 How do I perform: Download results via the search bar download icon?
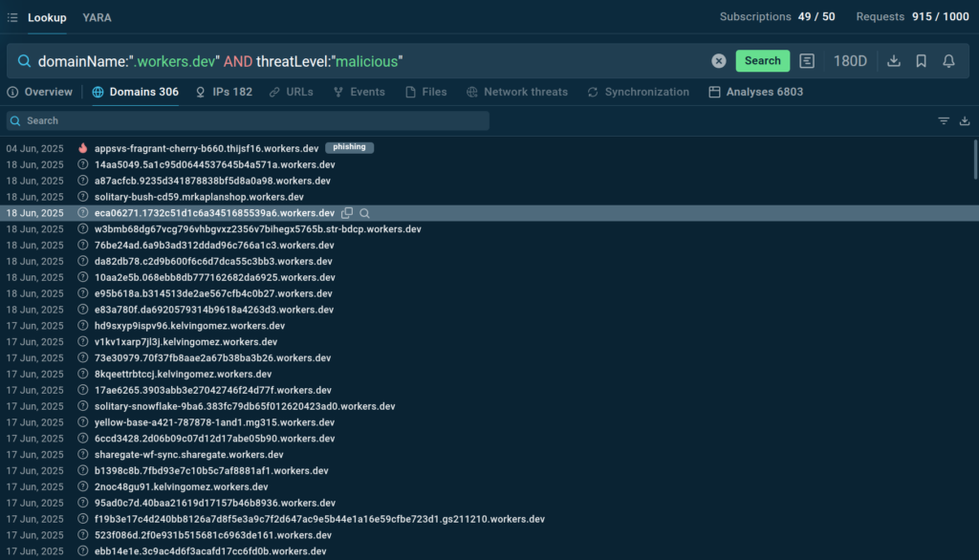click(x=894, y=61)
